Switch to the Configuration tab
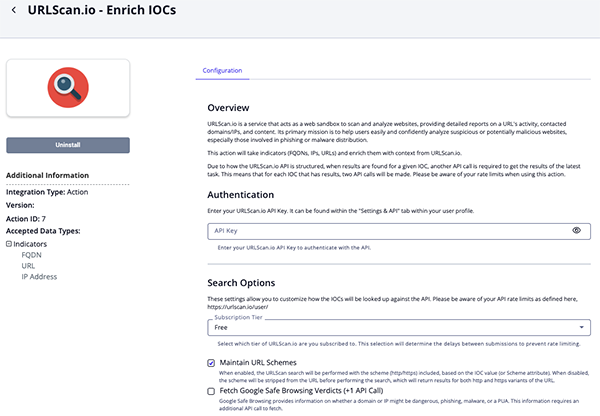 coord(222,70)
